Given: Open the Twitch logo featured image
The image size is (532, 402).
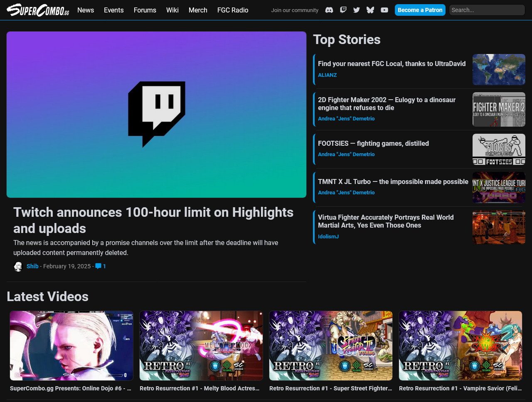Looking at the screenshot, I should pyautogui.click(x=156, y=115).
